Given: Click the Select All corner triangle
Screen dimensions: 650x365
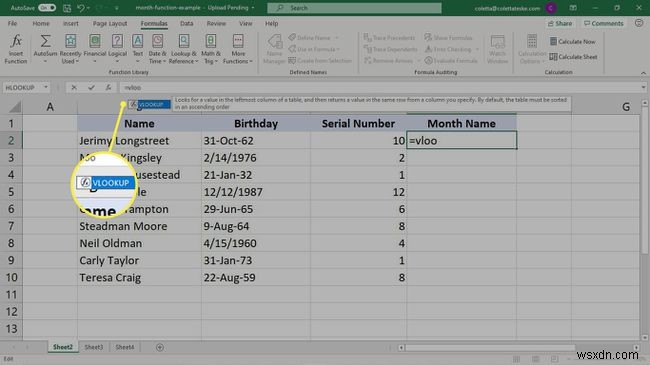Looking at the screenshot, I should (x=15, y=107).
